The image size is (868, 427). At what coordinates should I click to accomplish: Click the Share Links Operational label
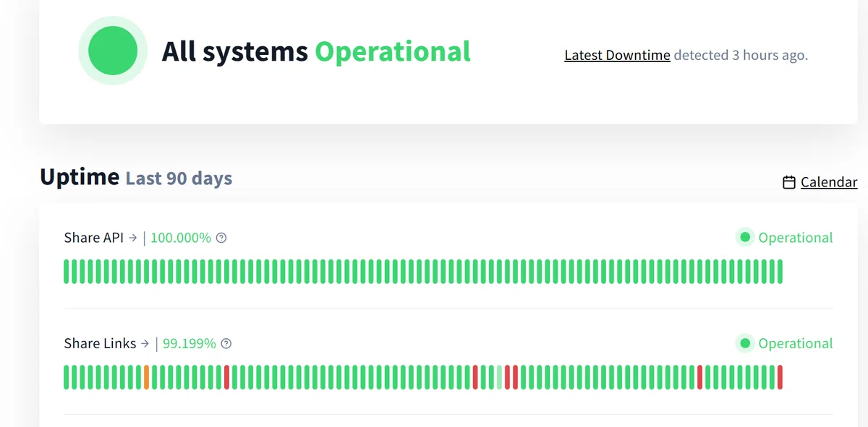[x=796, y=343]
